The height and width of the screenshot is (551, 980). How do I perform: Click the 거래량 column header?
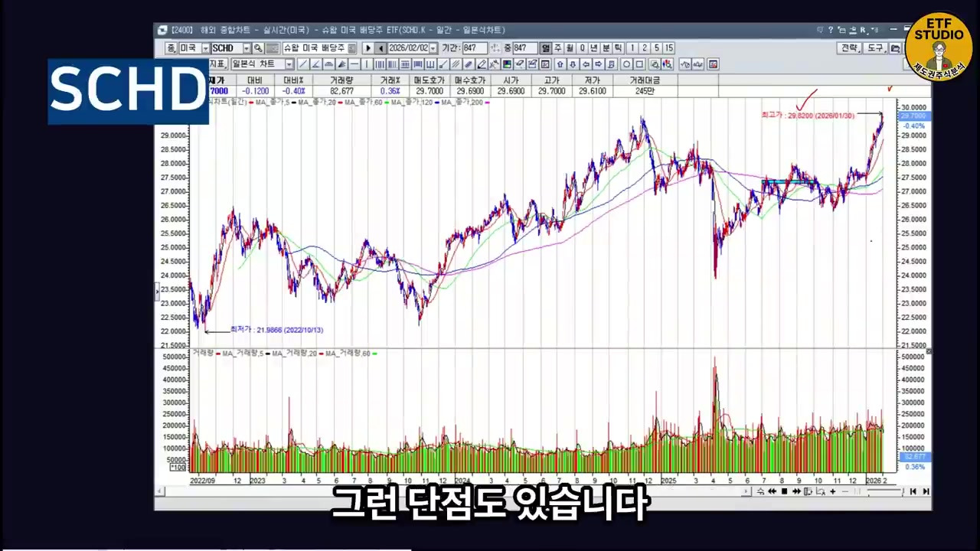click(x=341, y=80)
